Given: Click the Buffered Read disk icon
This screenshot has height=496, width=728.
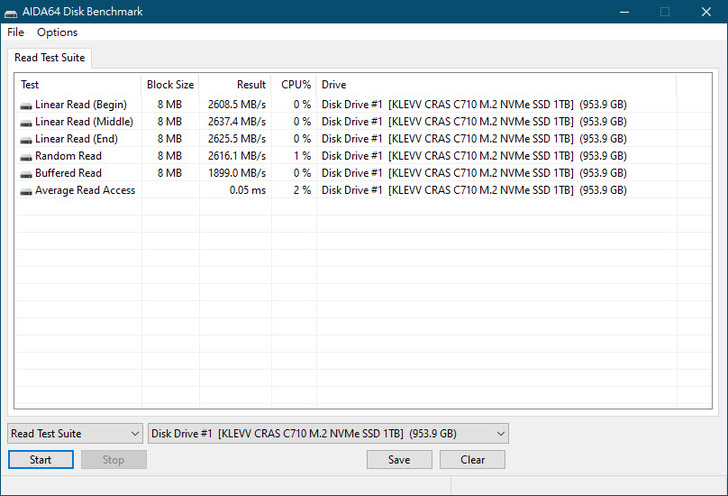Looking at the screenshot, I should 26,173.
